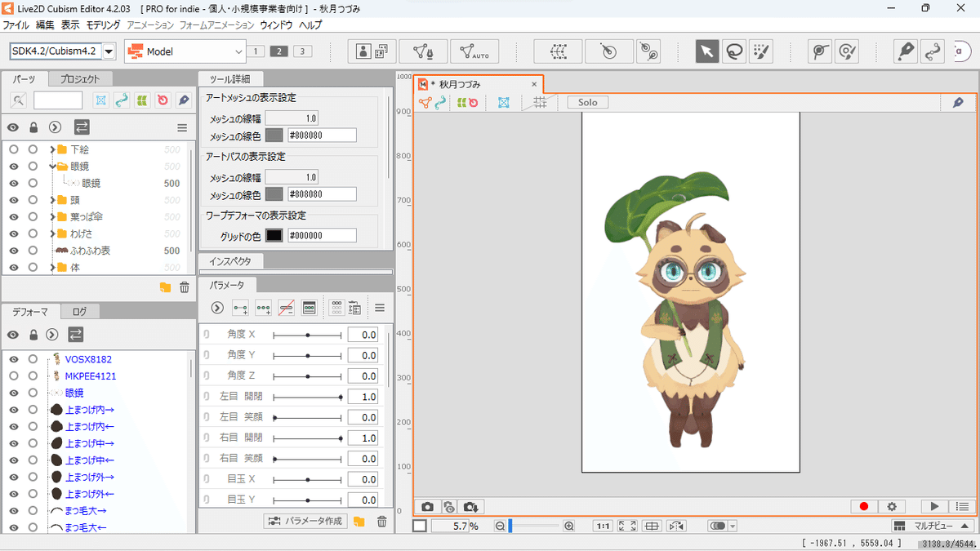Expand the 下絵 folder
980x551 pixels.
[x=52, y=150]
